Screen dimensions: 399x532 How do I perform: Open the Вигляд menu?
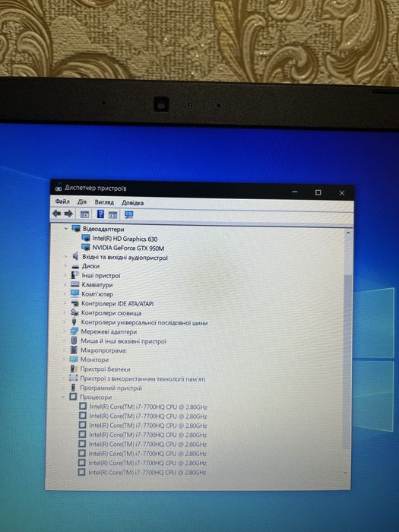104,202
